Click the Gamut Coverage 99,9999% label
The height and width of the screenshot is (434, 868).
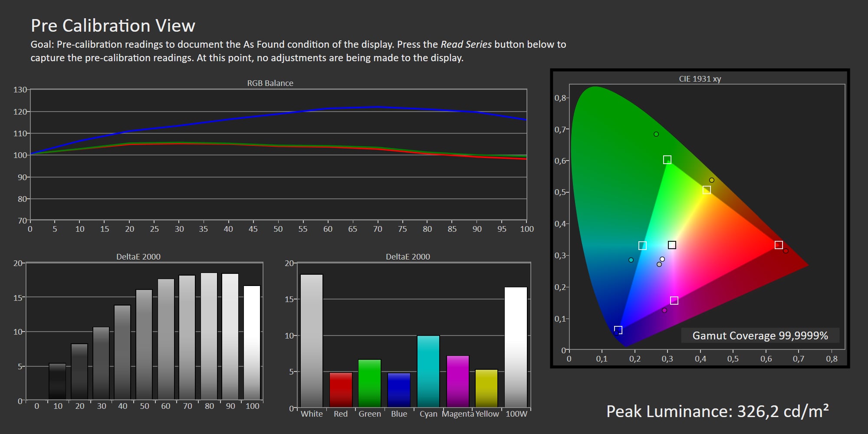pos(760,335)
